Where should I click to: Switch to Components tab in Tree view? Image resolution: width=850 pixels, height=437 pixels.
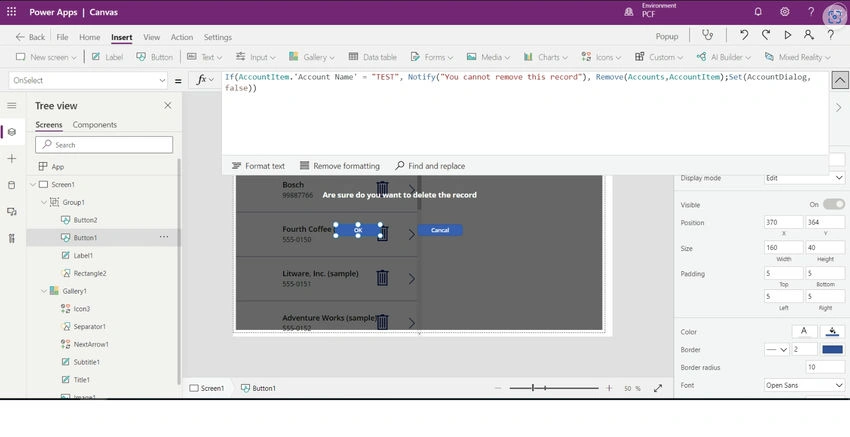[95, 125]
